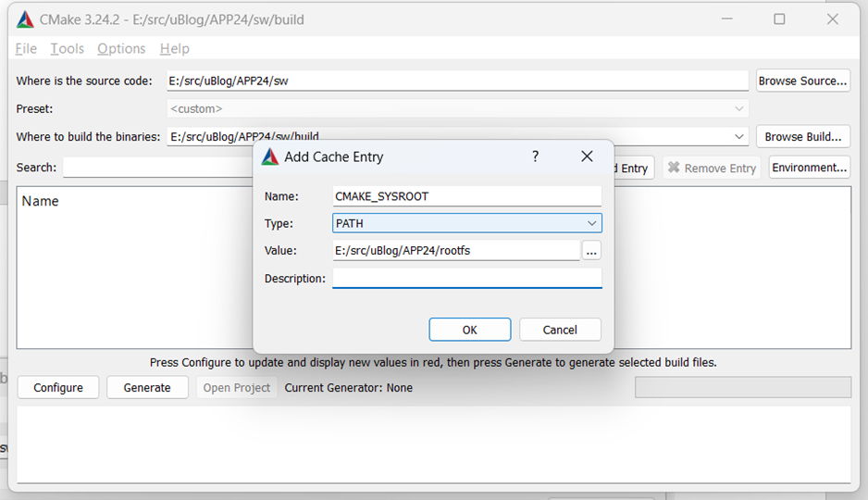Minimize the CMake window
The height and width of the screenshot is (500, 868).
point(726,19)
